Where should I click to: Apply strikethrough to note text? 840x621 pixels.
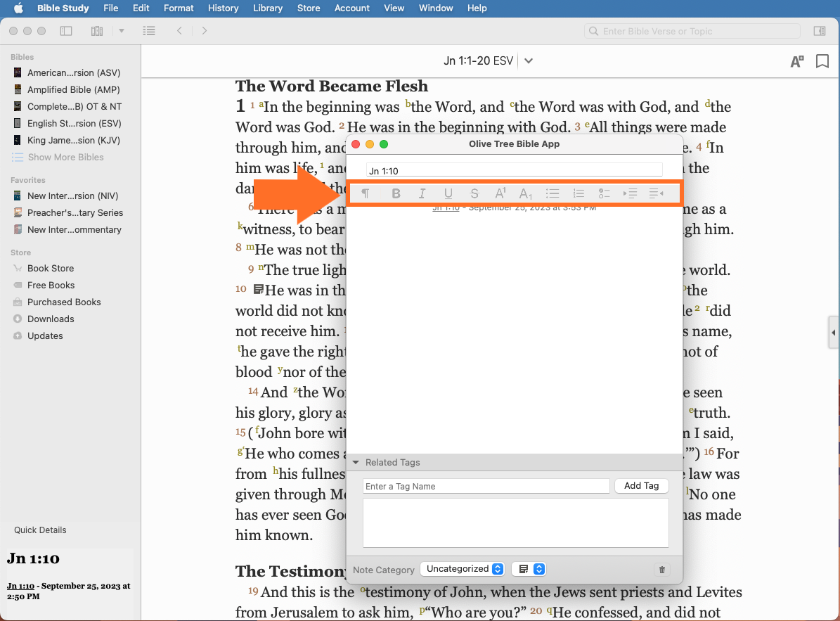474,193
